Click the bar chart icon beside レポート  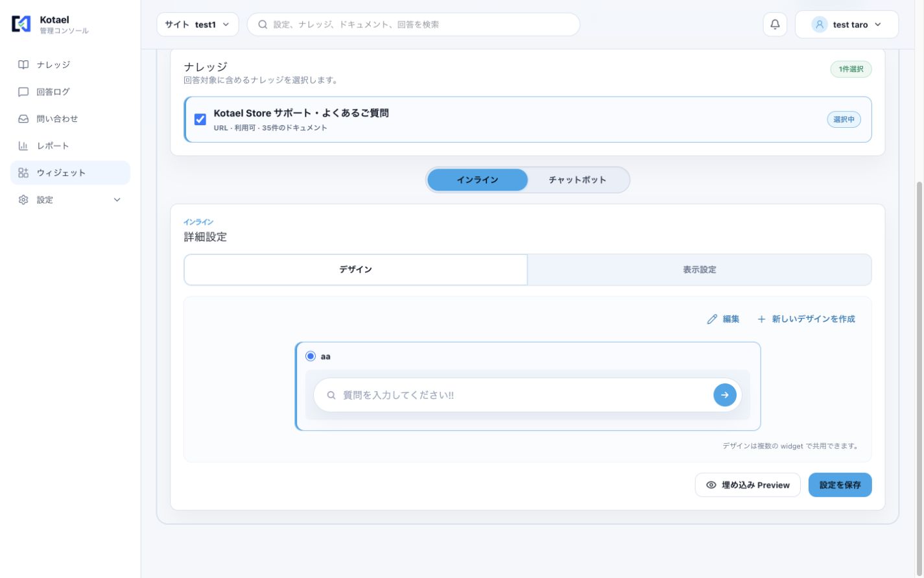point(23,146)
